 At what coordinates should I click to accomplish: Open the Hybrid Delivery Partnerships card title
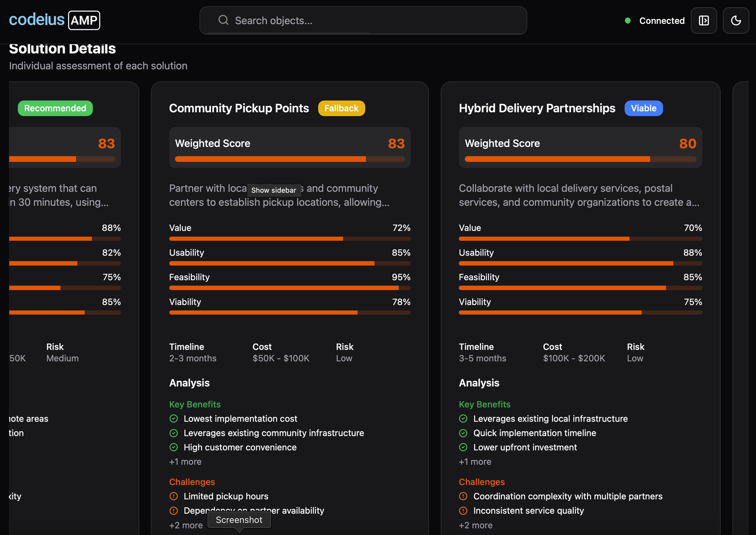coord(537,108)
